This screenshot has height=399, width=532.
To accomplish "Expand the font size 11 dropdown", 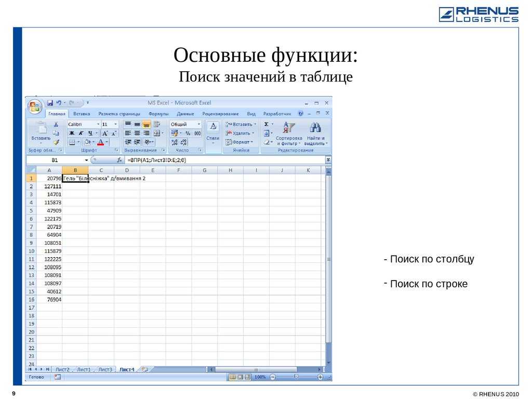I will pyautogui.click(x=116, y=125).
